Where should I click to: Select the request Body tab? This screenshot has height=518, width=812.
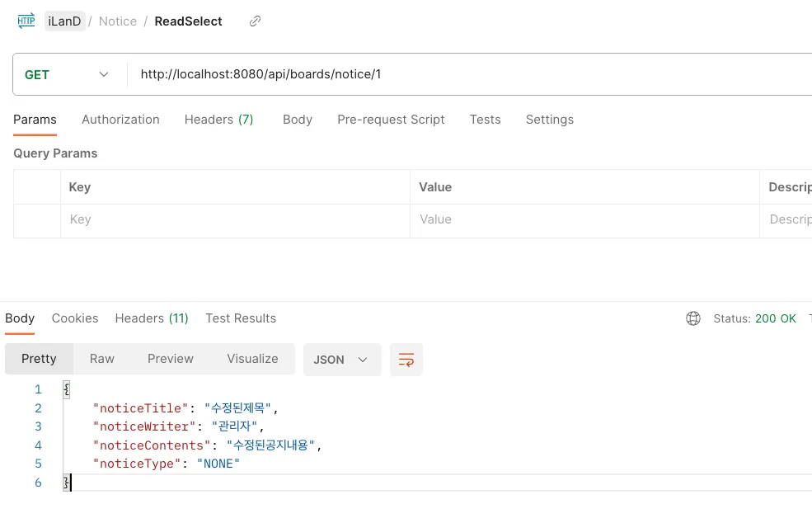pos(297,120)
